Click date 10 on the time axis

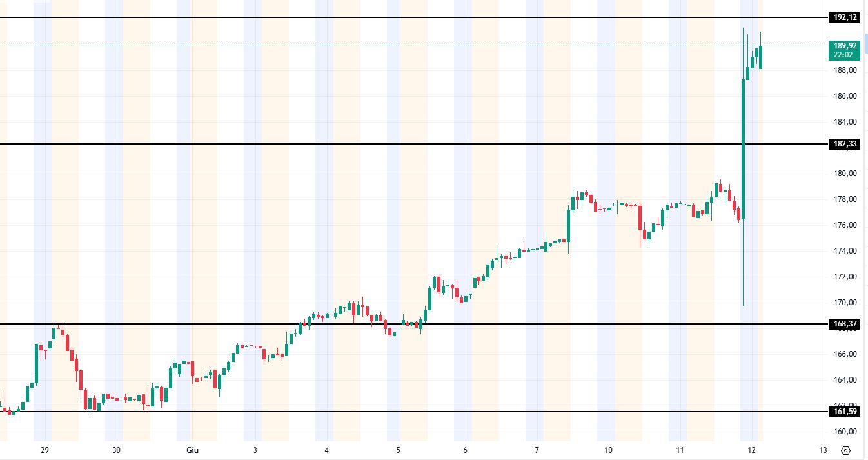tap(609, 450)
